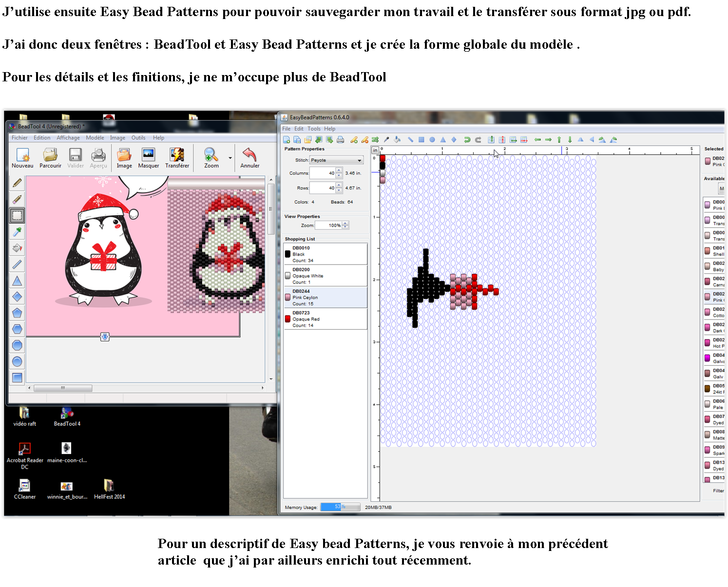Select the filled circle shape tool

[x=432, y=140]
